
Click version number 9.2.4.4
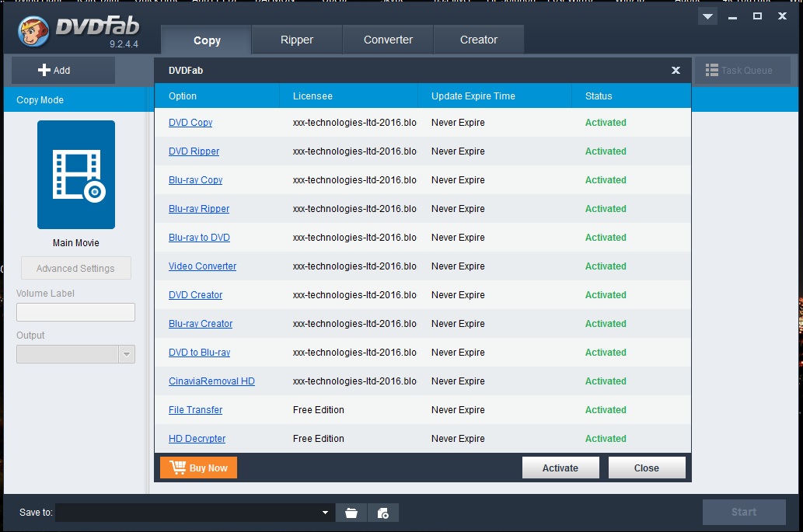point(124,44)
